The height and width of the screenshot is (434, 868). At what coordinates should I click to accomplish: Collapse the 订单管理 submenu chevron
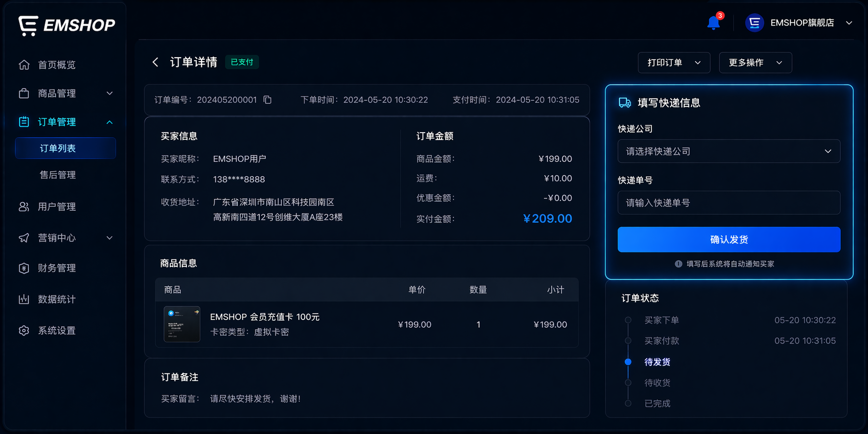coord(110,122)
